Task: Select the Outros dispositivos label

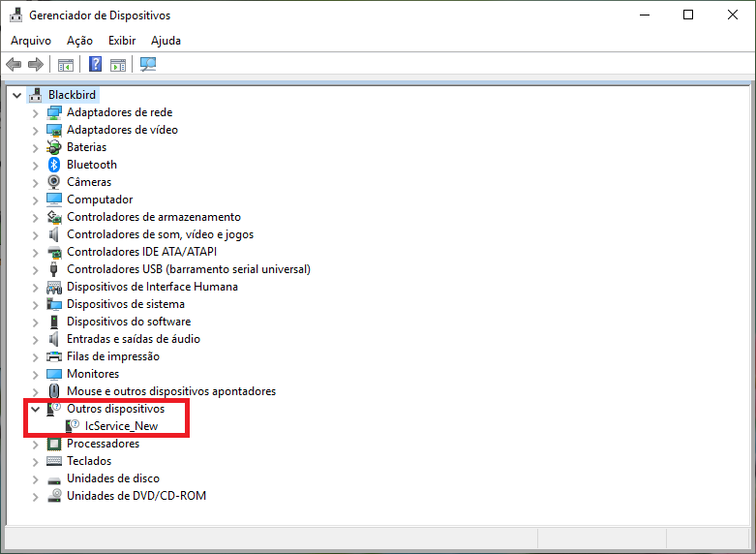Action: coord(116,409)
